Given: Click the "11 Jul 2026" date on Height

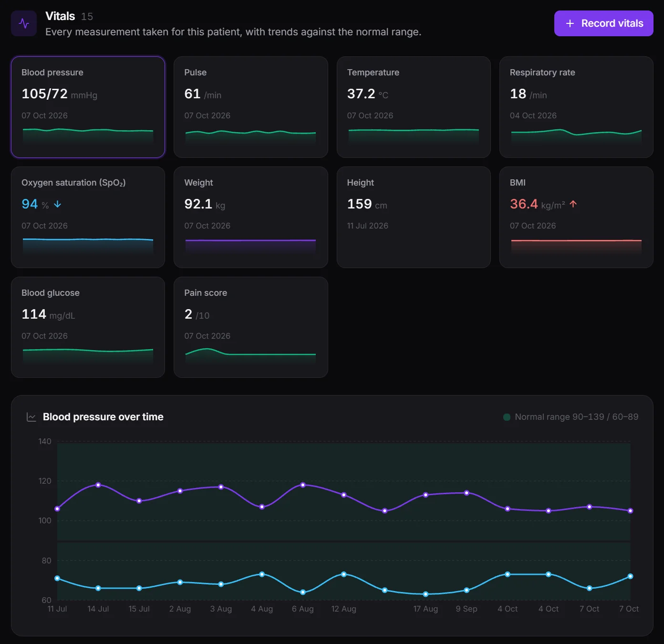Looking at the screenshot, I should pos(368,226).
